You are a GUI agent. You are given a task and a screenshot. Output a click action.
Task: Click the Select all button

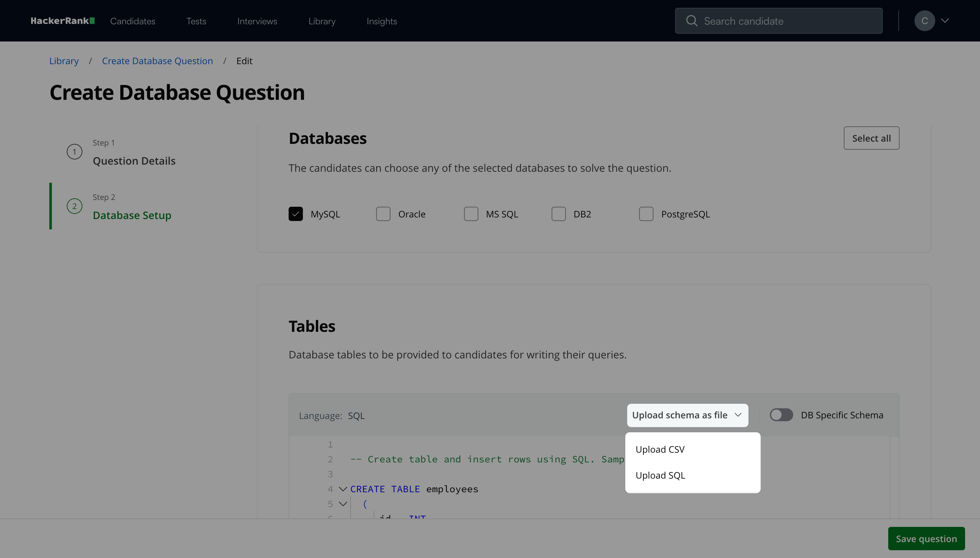[871, 138]
